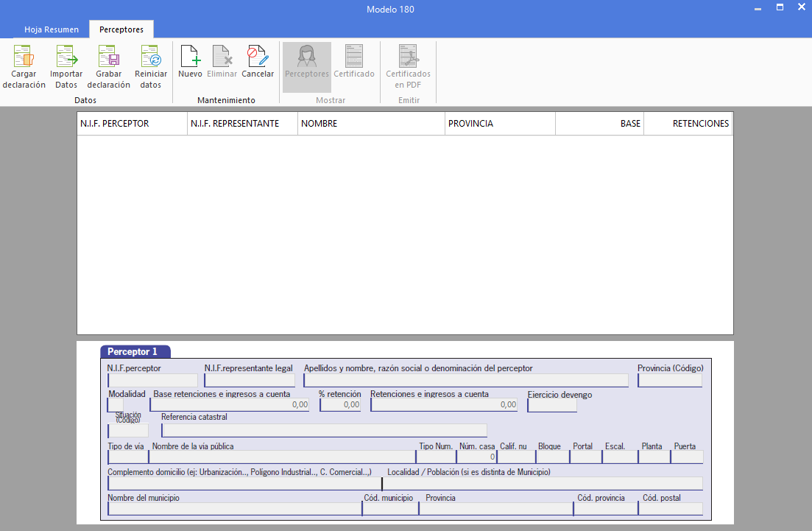812x531 pixels.
Task: Click the Localidad / Población field
Action: click(543, 483)
